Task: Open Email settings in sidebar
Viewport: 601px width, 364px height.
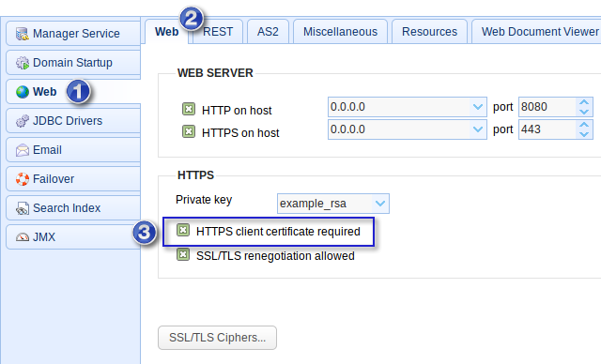Action: tap(73, 150)
